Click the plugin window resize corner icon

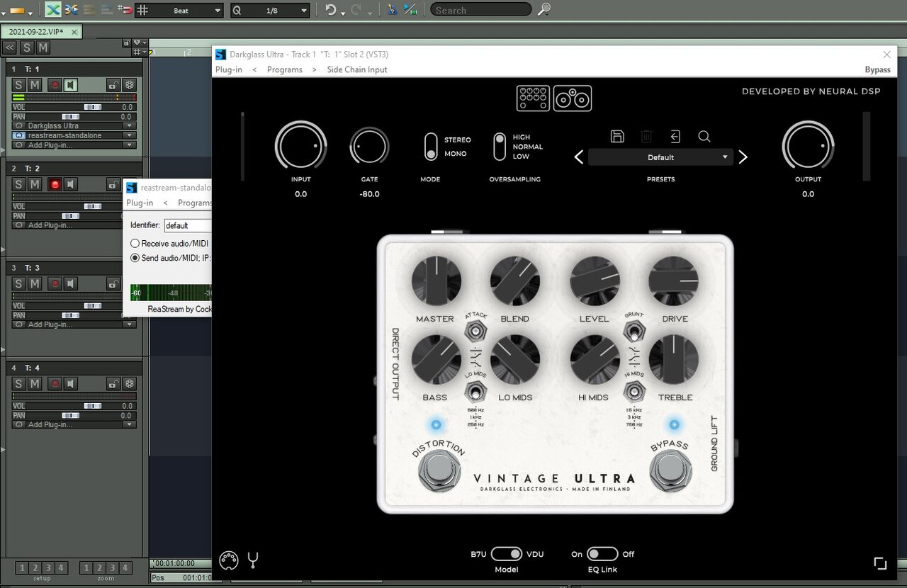tap(880, 563)
